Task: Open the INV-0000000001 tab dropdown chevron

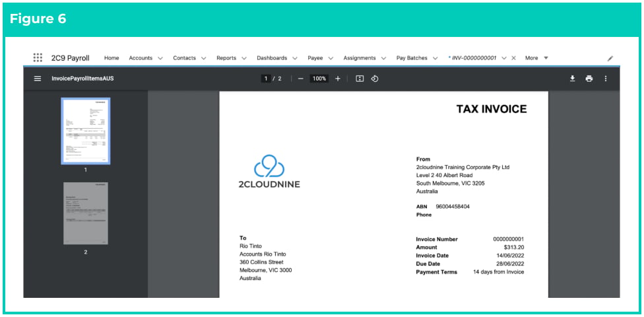Action: click(x=504, y=58)
